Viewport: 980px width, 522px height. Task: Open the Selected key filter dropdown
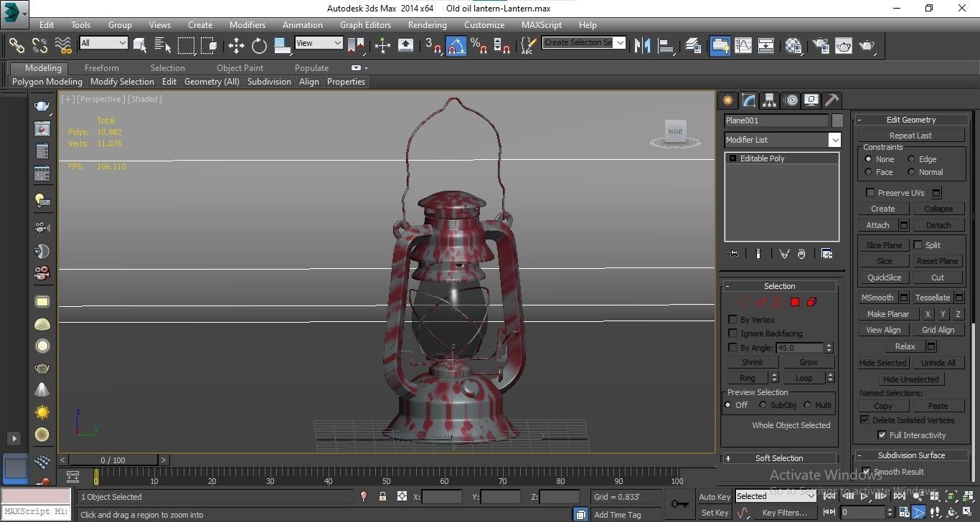click(x=776, y=496)
